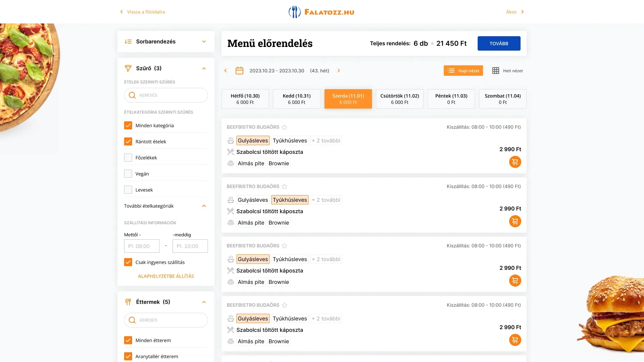Select Gulyásleves soup in second card

coord(253,200)
